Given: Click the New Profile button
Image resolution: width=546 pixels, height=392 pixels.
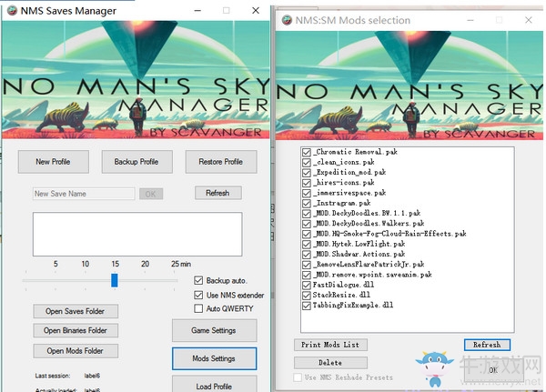Looking at the screenshot, I should (x=54, y=162).
